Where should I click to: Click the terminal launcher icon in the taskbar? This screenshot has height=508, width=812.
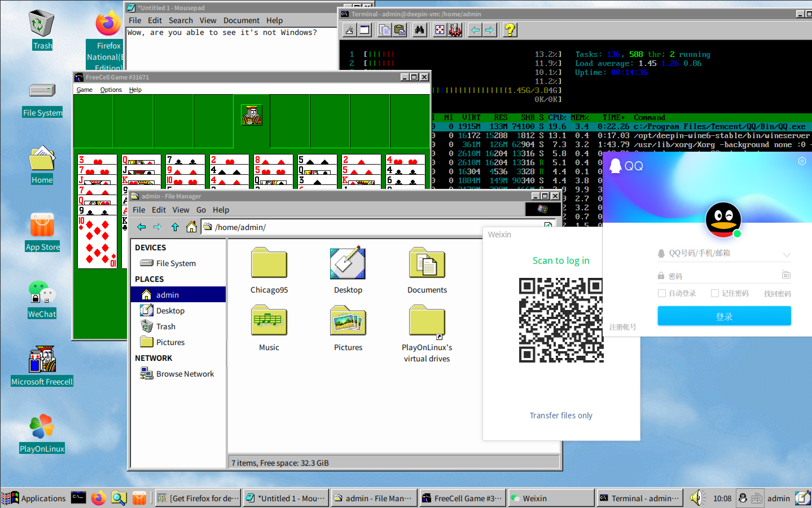click(78, 498)
